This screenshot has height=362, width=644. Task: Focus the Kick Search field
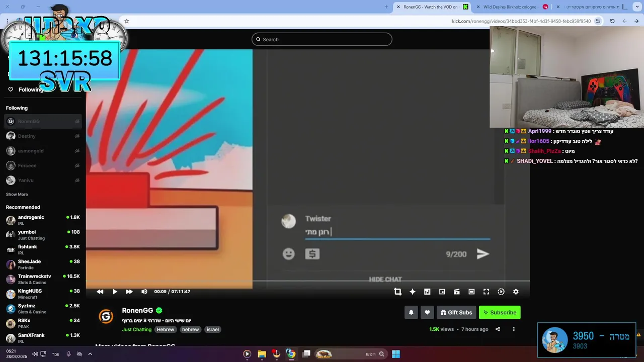(x=322, y=39)
